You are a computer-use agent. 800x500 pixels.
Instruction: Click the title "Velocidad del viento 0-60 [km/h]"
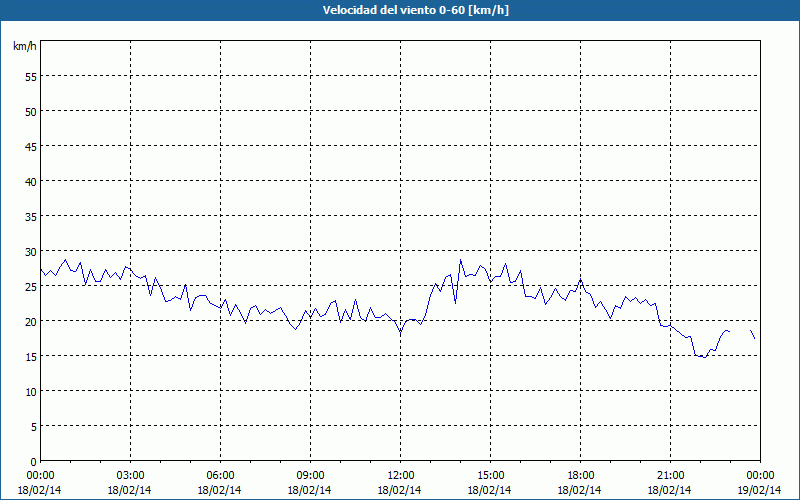click(x=416, y=10)
